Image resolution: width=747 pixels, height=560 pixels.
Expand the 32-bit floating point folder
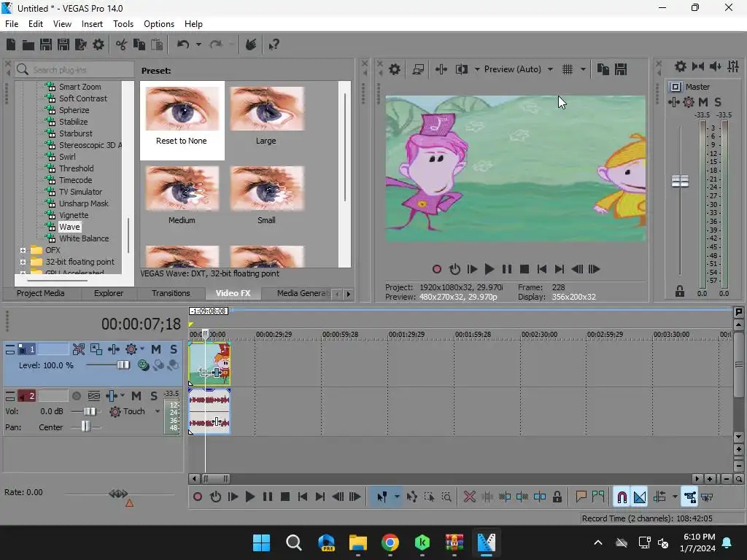pos(23,262)
